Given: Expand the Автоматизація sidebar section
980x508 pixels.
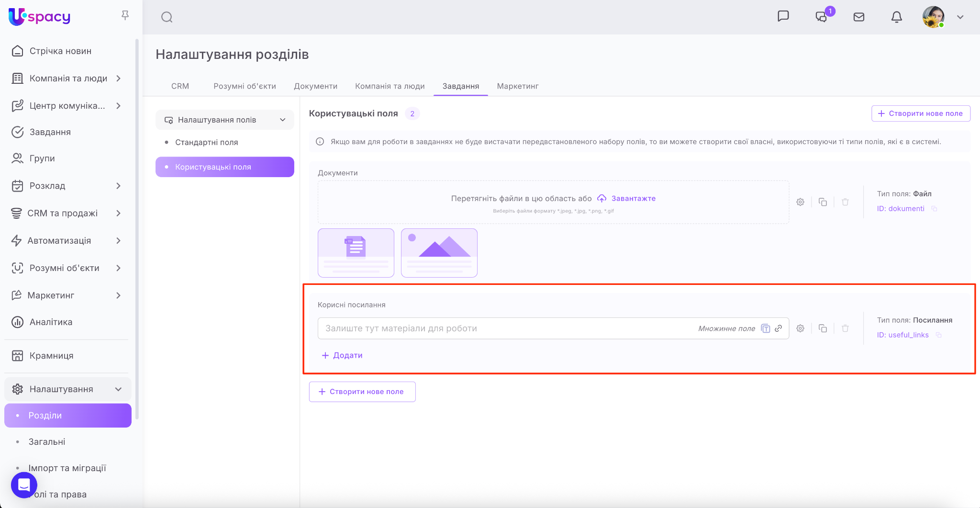Looking at the screenshot, I should tap(118, 240).
